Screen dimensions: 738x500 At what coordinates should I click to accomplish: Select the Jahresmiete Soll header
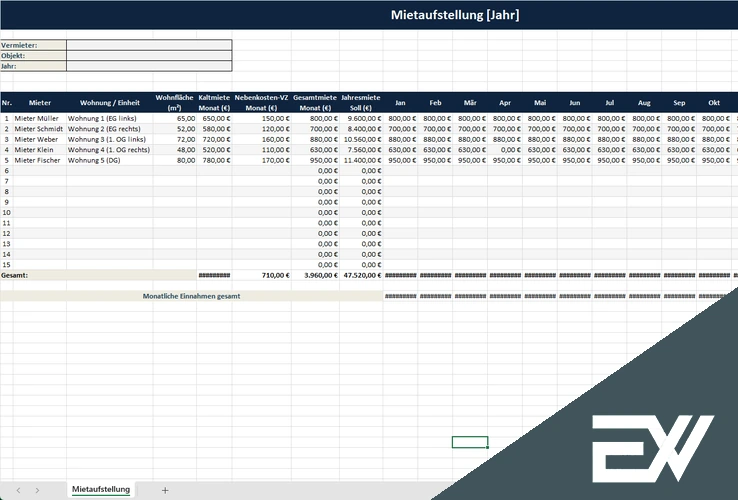point(361,103)
